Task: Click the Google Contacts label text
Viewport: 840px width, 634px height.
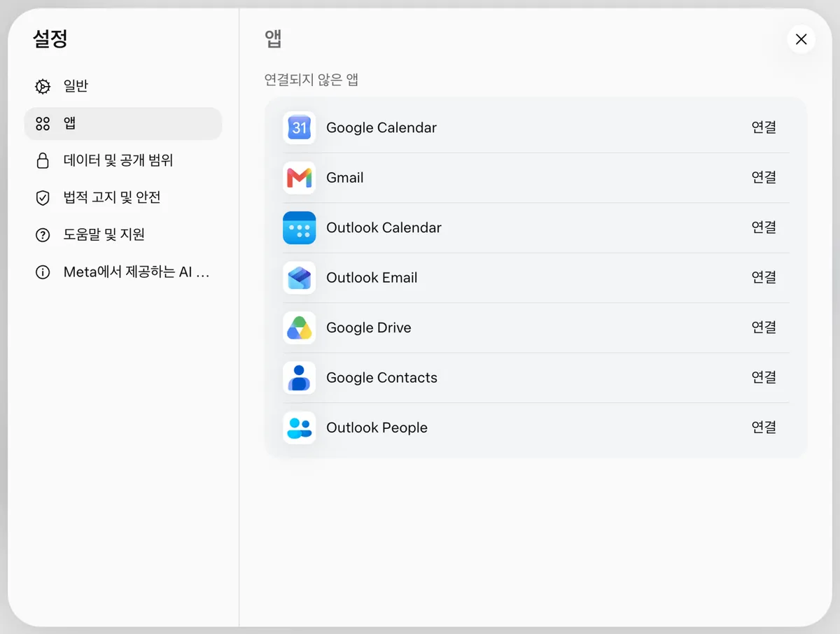Action: [381, 378]
